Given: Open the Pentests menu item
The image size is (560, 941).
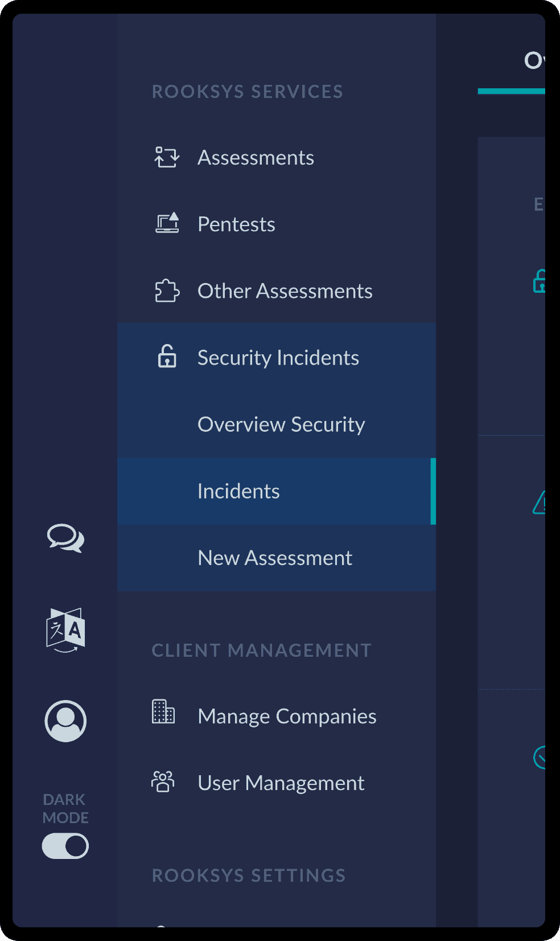Looking at the screenshot, I should pyautogui.click(x=236, y=224).
